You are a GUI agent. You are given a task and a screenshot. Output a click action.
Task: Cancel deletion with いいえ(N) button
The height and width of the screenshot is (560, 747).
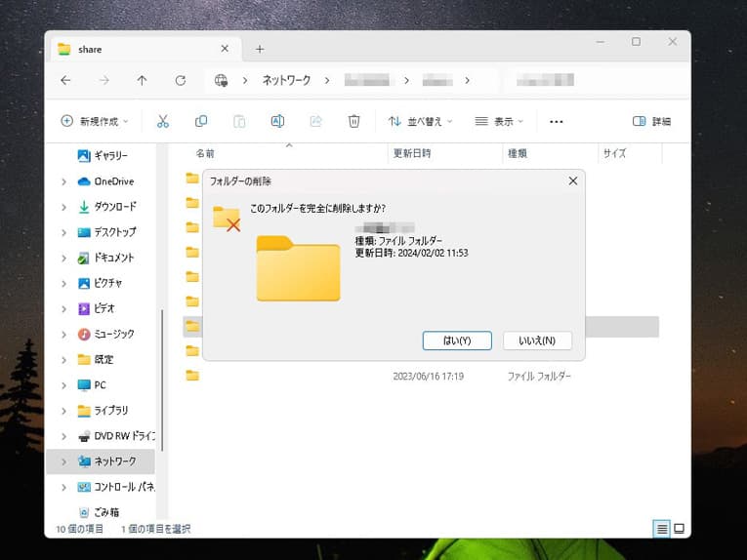pos(537,340)
